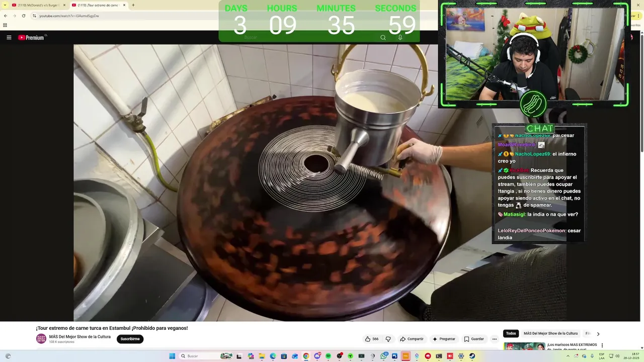Subscribe with the Suscribirme button
The width and height of the screenshot is (644, 362).
click(x=130, y=339)
